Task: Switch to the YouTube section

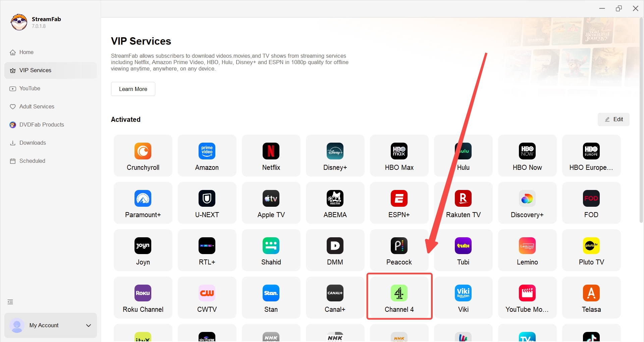Action: (x=30, y=88)
